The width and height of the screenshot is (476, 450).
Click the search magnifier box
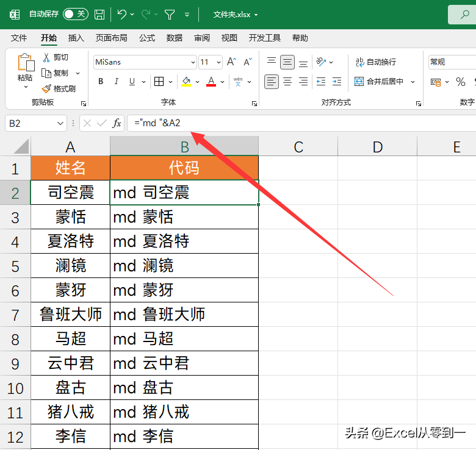pyautogui.click(x=462, y=15)
